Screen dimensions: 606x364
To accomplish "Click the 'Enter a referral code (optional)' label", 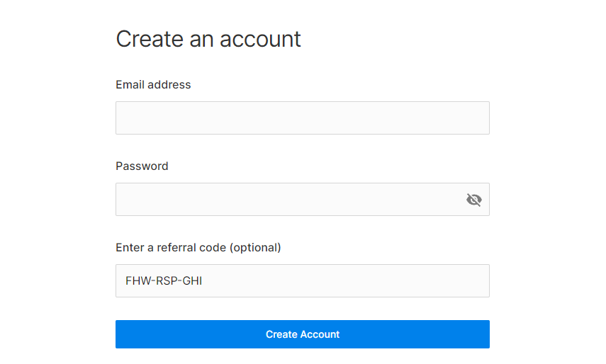I will click(x=198, y=247).
